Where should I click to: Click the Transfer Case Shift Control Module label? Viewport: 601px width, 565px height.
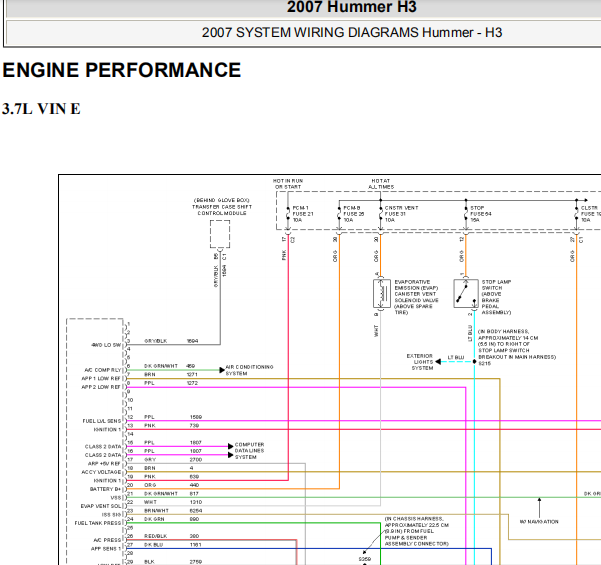point(222,207)
